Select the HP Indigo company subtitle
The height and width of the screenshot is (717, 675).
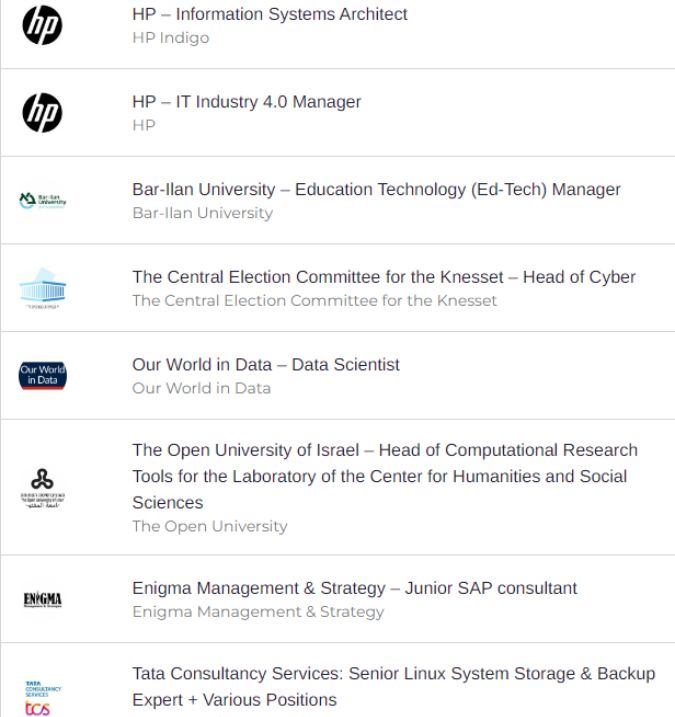tap(171, 37)
